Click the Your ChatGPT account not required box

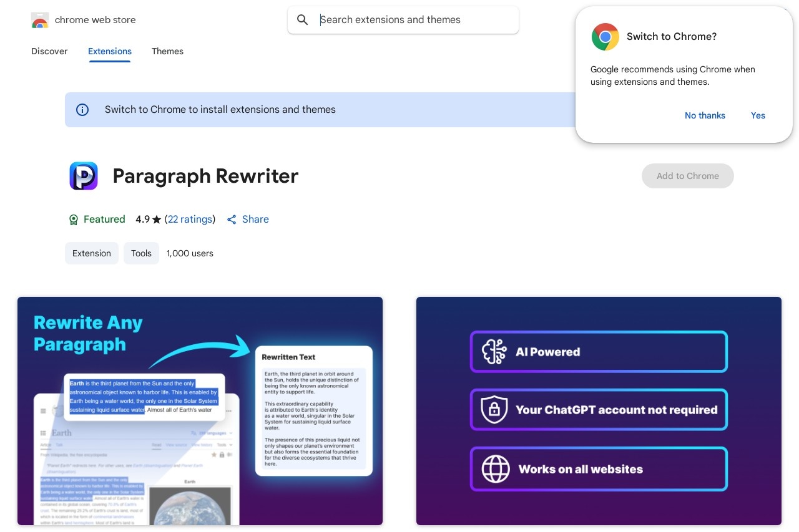599,410
